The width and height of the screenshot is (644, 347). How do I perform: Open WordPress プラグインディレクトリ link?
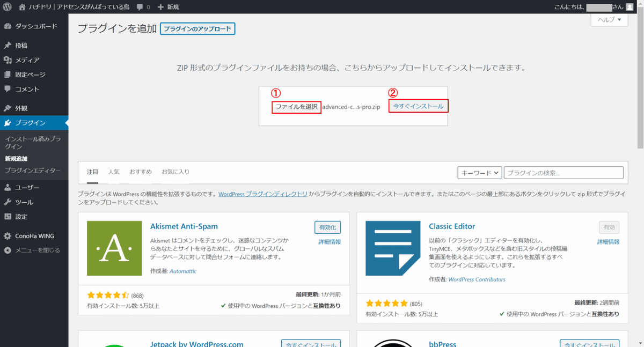click(x=263, y=194)
